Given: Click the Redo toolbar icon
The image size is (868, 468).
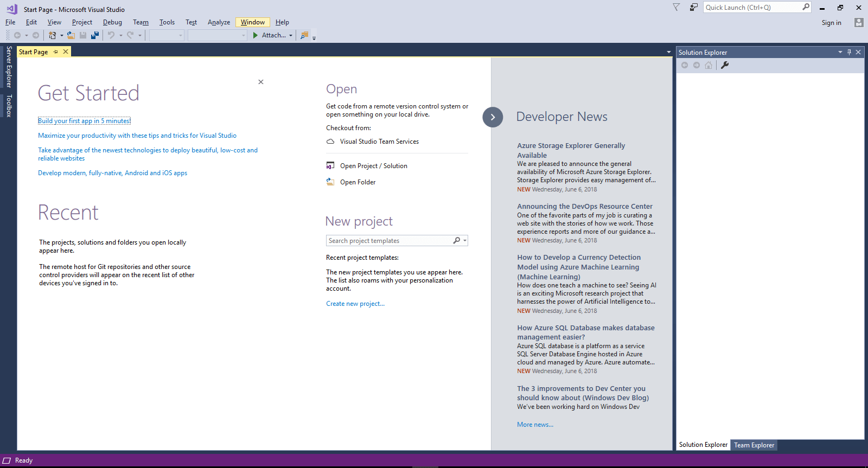Looking at the screenshot, I should 130,35.
